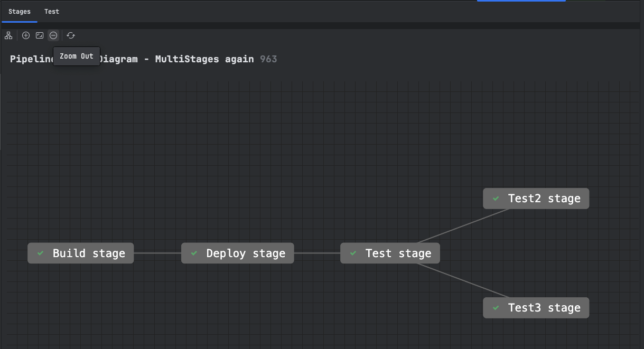This screenshot has width=644, height=349.
Task: Click the 'MultiStages again' title text
Action: [204, 59]
